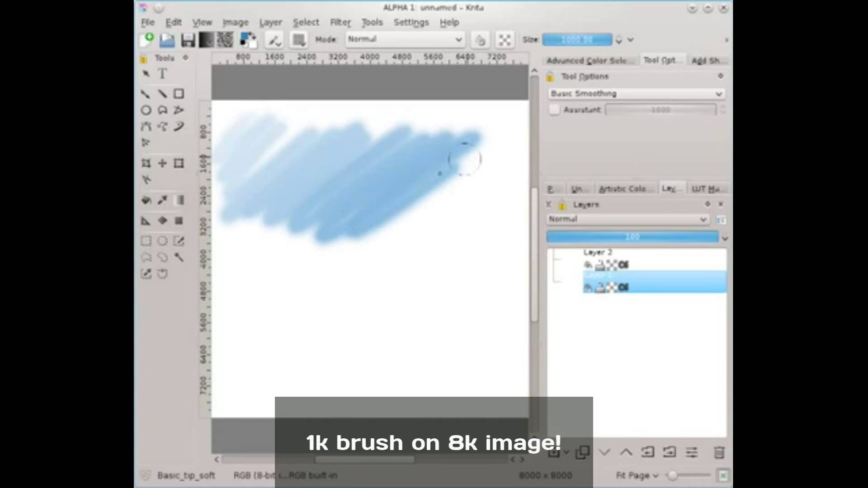Image resolution: width=868 pixels, height=488 pixels.
Task: Duplicate the current layer
Action: tap(583, 452)
